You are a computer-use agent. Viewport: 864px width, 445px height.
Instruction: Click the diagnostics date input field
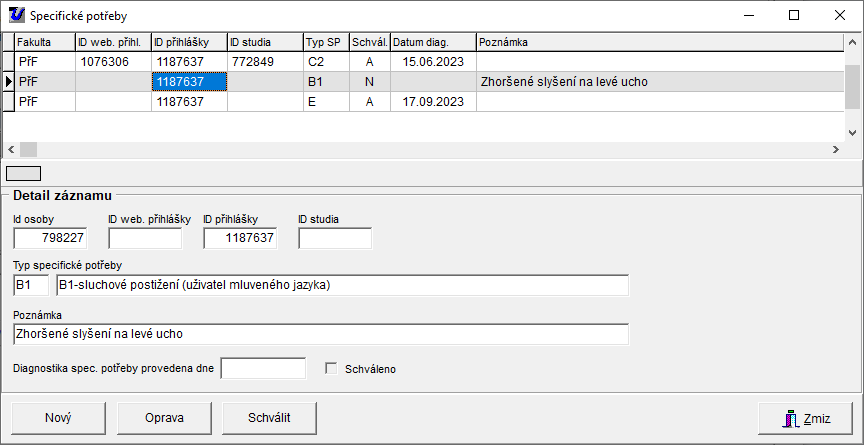tap(262, 369)
